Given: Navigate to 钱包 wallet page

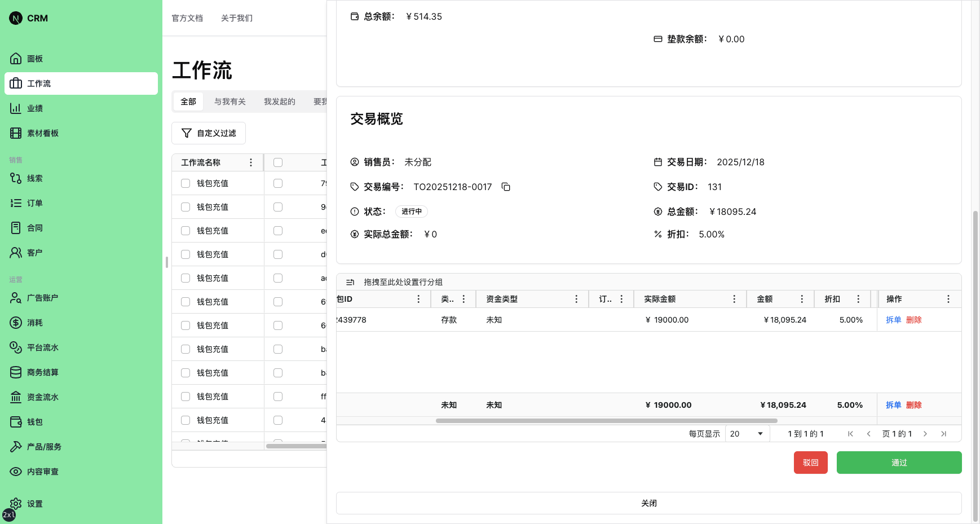Looking at the screenshot, I should click(34, 421).
